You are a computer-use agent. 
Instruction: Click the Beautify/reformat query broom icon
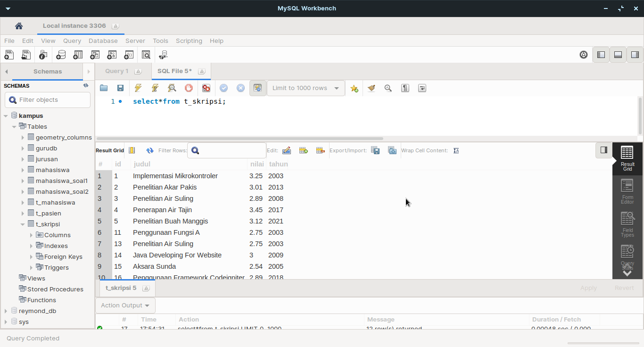coord(371,88)
